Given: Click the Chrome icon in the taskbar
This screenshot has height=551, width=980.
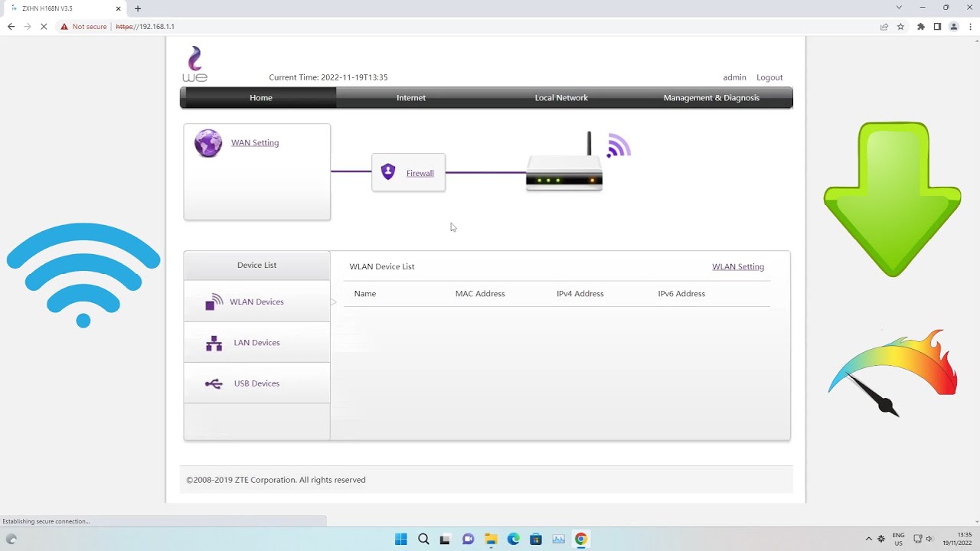Looking at the screenshot, I should [x=581, y=539].
